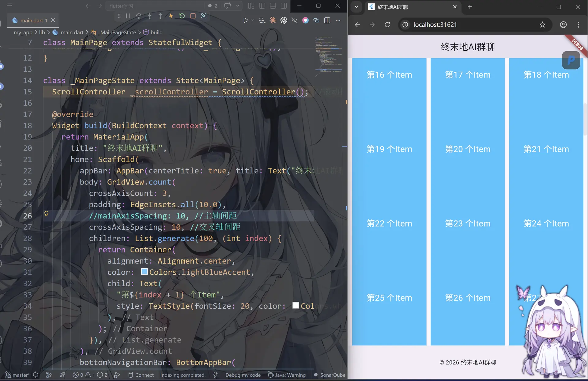Click lib folder in the breadcrumb
This screenshot has height=381, width=588.
click(x=42, y=32)
